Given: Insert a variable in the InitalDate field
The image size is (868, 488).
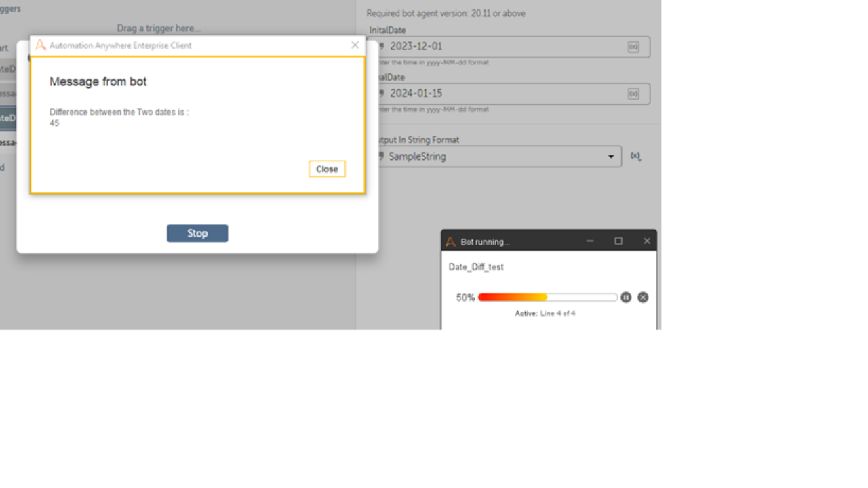Looking at the screenshot, I should pos(633,47).
